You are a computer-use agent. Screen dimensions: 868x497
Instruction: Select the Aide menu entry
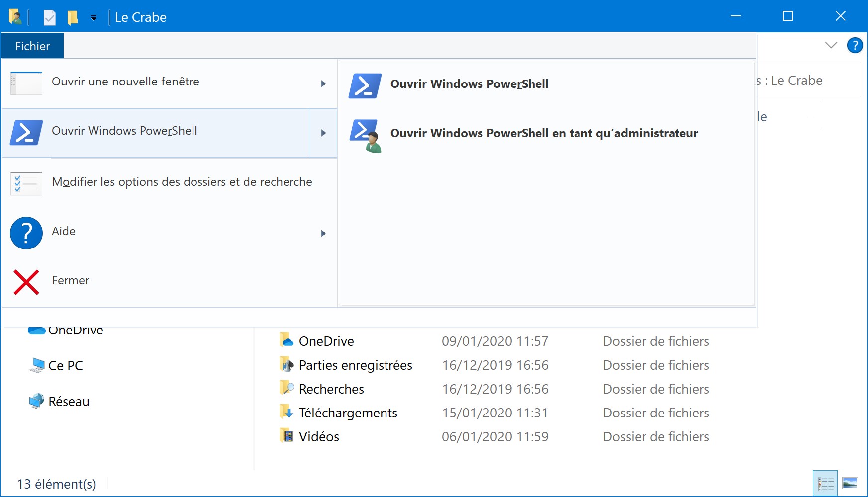click(x=170, y=233)
